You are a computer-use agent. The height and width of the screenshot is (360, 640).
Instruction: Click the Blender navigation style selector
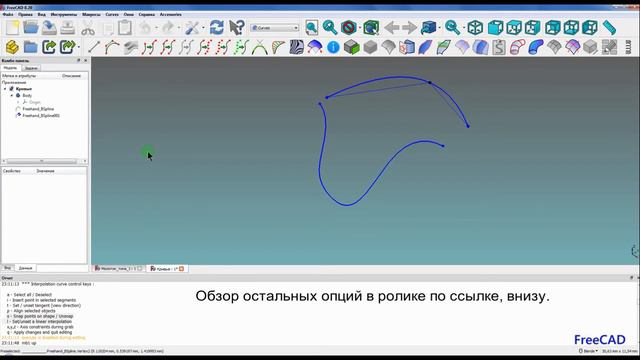[588, 351]
